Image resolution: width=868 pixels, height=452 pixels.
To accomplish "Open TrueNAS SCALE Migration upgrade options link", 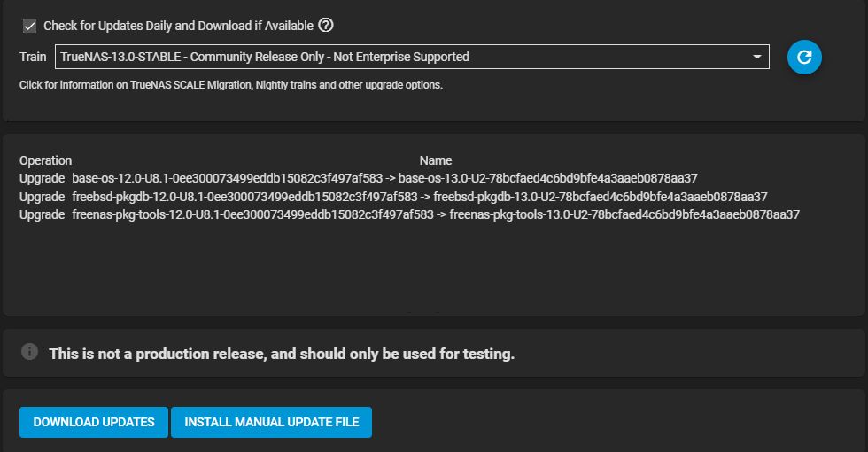I will [286, 85].
